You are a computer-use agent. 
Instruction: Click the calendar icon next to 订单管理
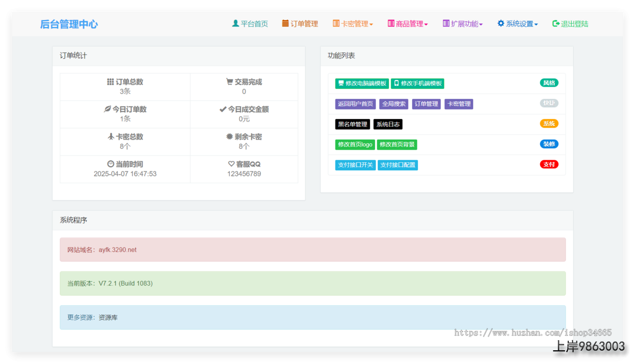tap(285, 24)
